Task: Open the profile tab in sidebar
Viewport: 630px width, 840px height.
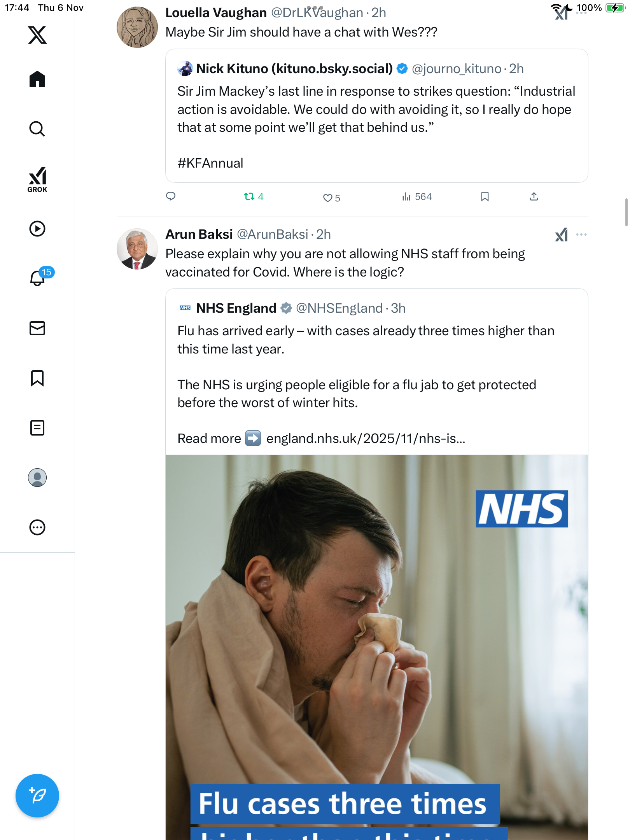Action: 37,478
